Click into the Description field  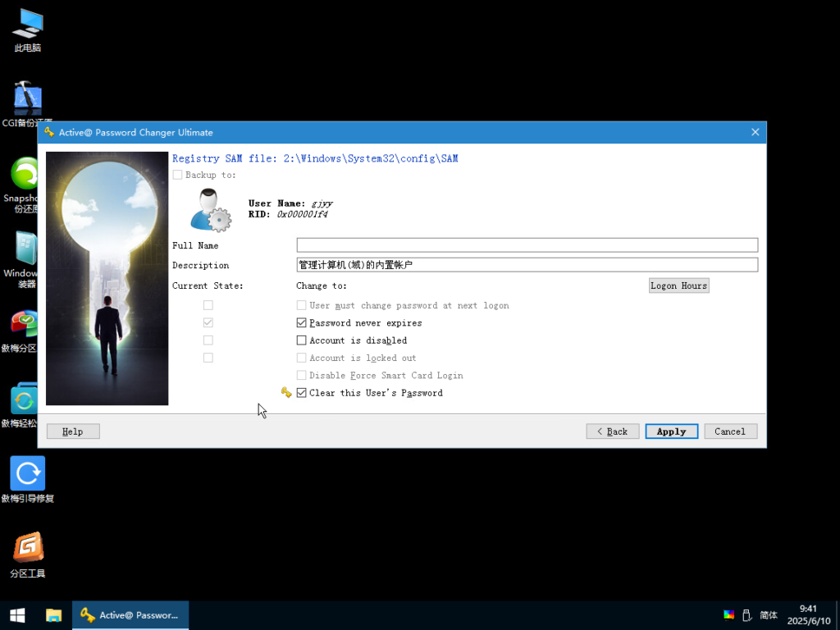coord(527,265)
